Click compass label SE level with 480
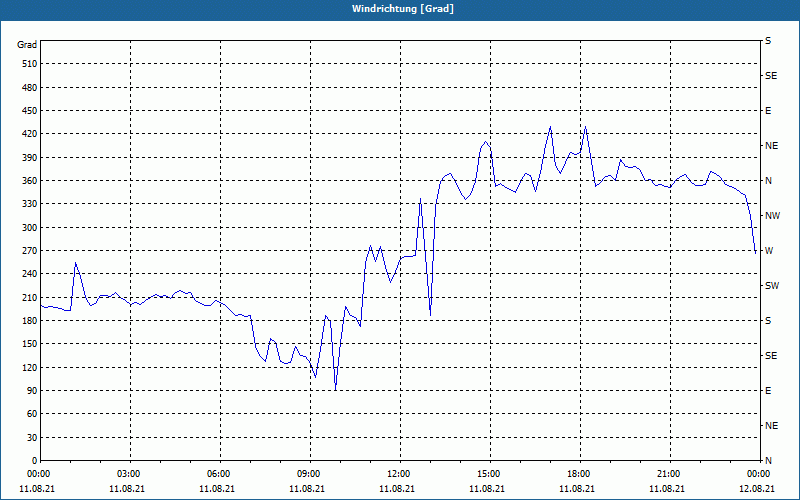The width and height of the screenshot is (800, 500). pos(771,76)
